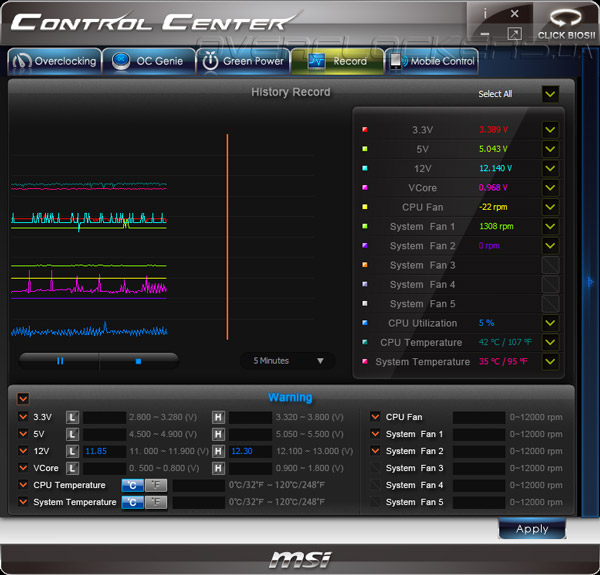The width and height of the screenshot is (600, 575).
Task: Open the 5 Minutes duration dropdown
Action: [x=287, y=361]
